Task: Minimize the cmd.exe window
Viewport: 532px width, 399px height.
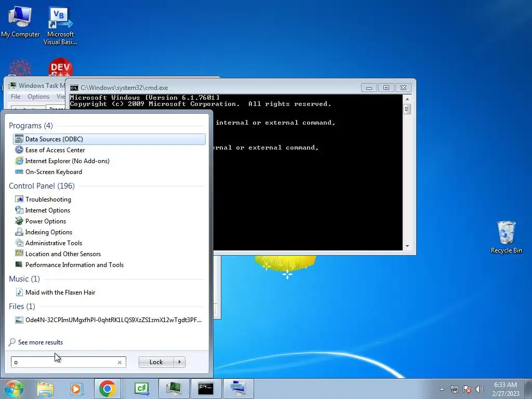Action: 369,88
